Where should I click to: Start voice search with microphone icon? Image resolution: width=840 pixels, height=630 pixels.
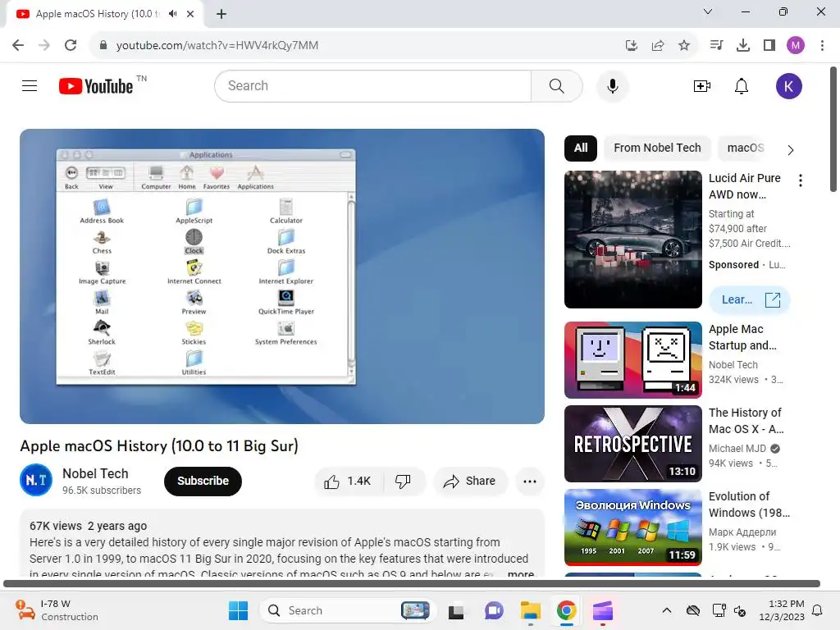click(612, 85)
